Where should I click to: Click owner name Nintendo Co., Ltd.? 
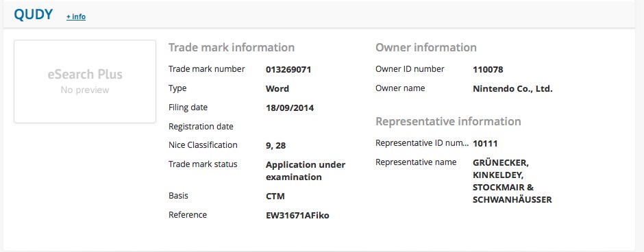click(x=512, y=88)
